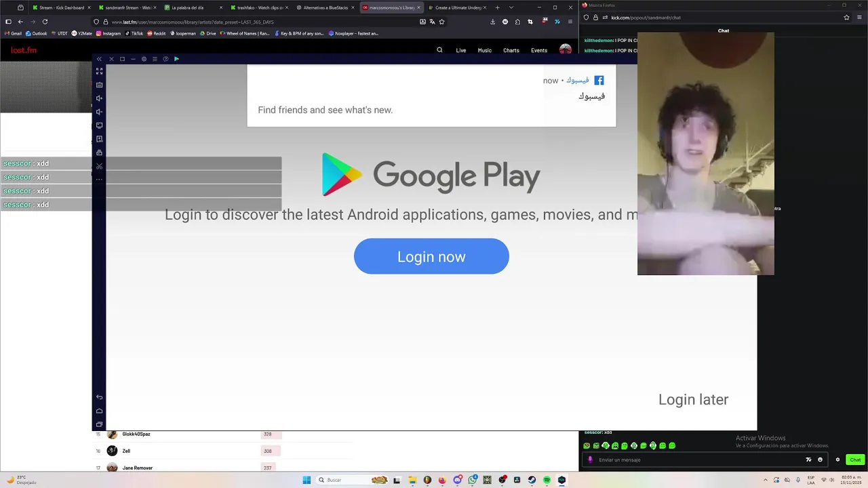
Task: Click the volume down icon in emulator sidebar
Action: 99,112
